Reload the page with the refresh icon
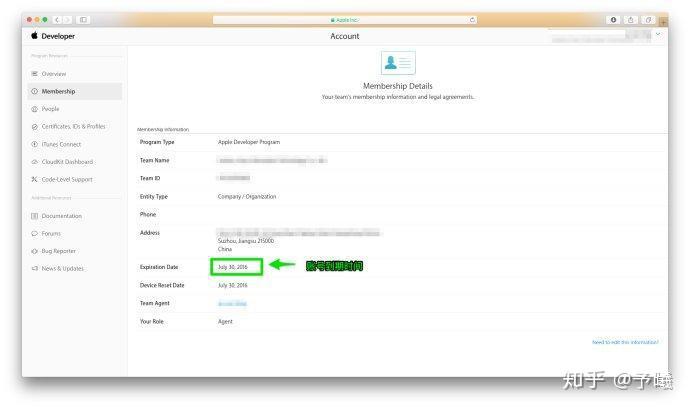Image resolution: width=690 pixels, height=408 pixels. pos(472,20)
